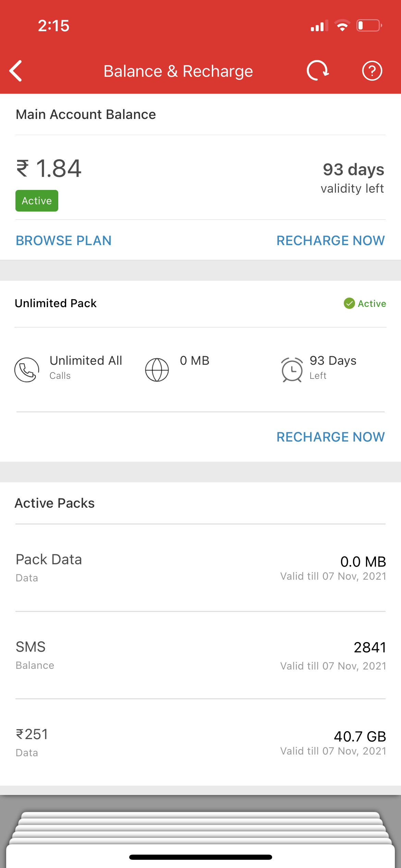Tap the ₹ 1.84 balance amount
Screen dimensions: 401x868
tap(49, 169)
